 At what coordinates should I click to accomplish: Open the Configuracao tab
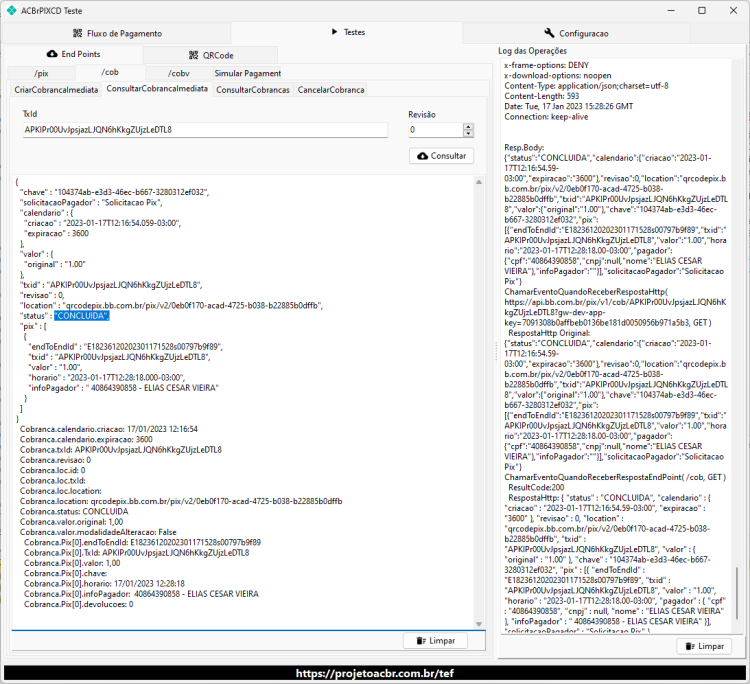click(576, 33)
